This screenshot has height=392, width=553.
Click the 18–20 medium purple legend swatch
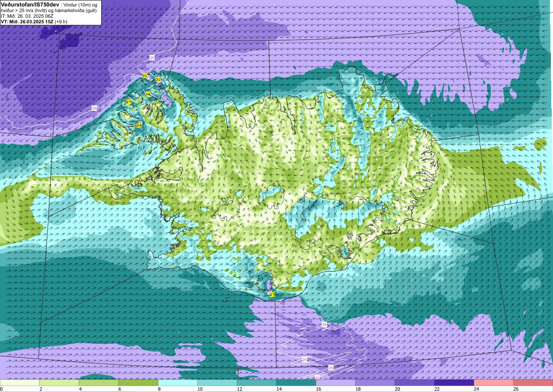coord(375,383)
